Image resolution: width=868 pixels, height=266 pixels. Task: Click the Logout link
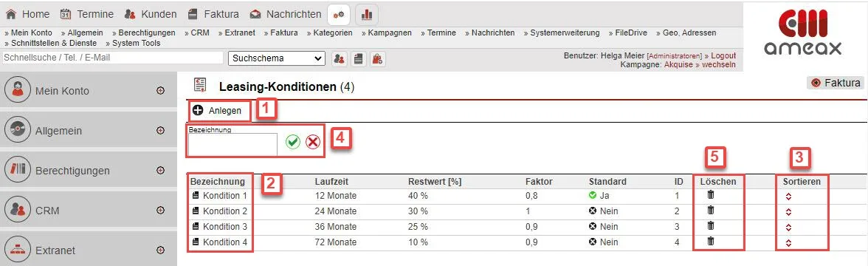(x=723, y=56)
